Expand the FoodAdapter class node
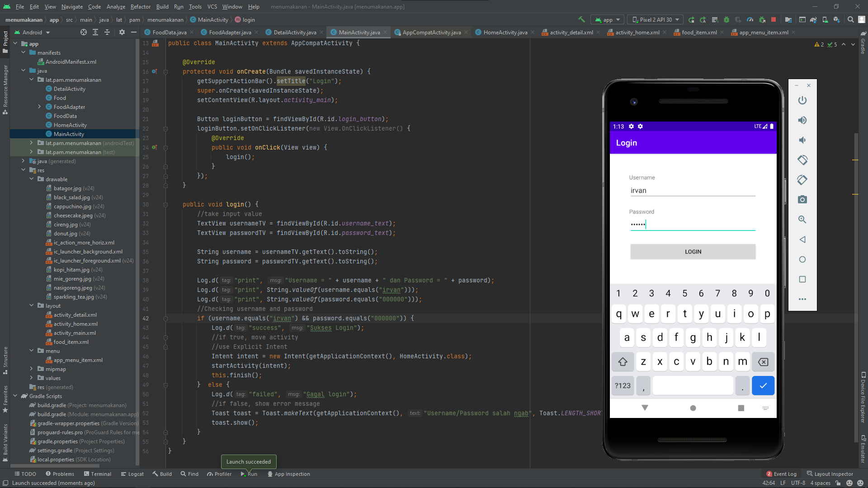This screenshot has width=868, height=488. (40, 107)
